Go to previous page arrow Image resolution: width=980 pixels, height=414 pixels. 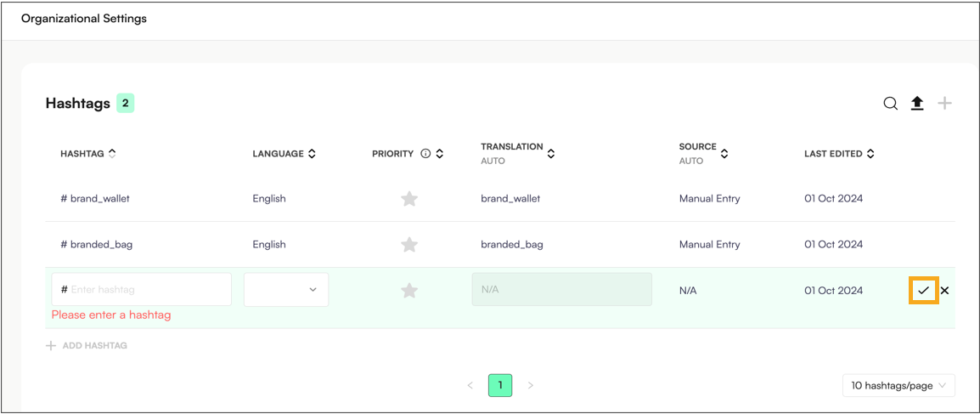click(470, 386)
